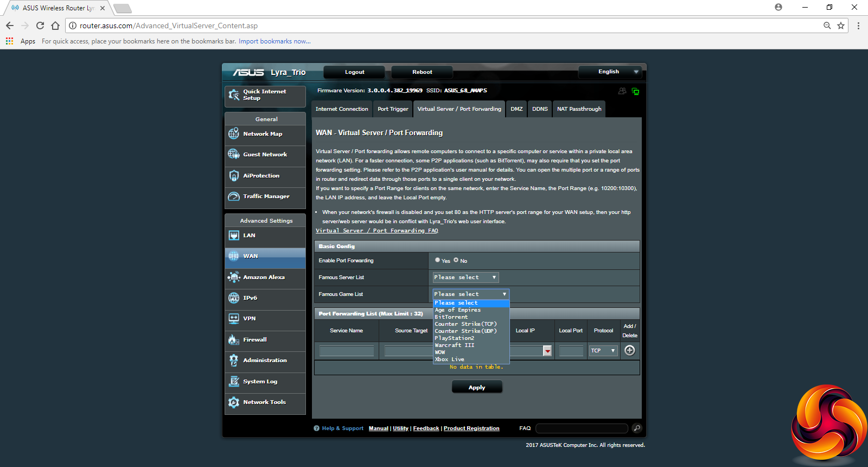The height and width of the screenshot is (467, 868).
Task: Switch to the Port Trigger tab
Action: [393, 109]
